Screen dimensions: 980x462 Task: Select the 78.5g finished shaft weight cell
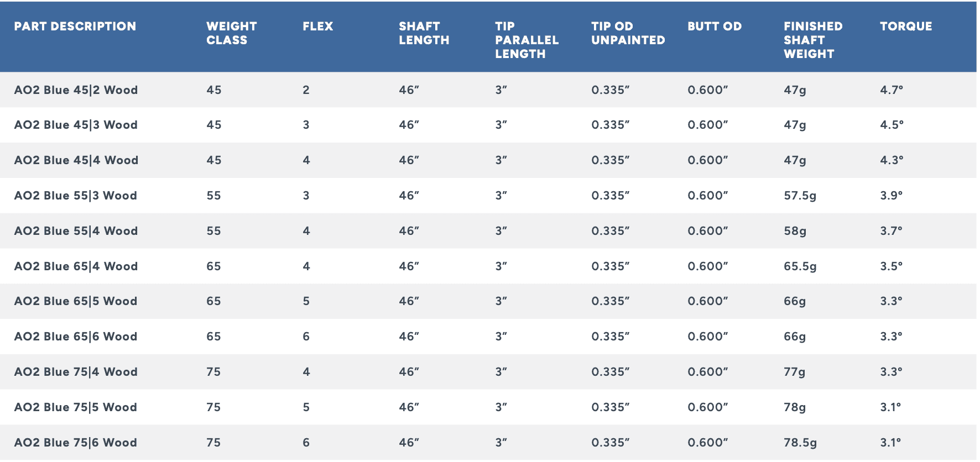[800, 443]
